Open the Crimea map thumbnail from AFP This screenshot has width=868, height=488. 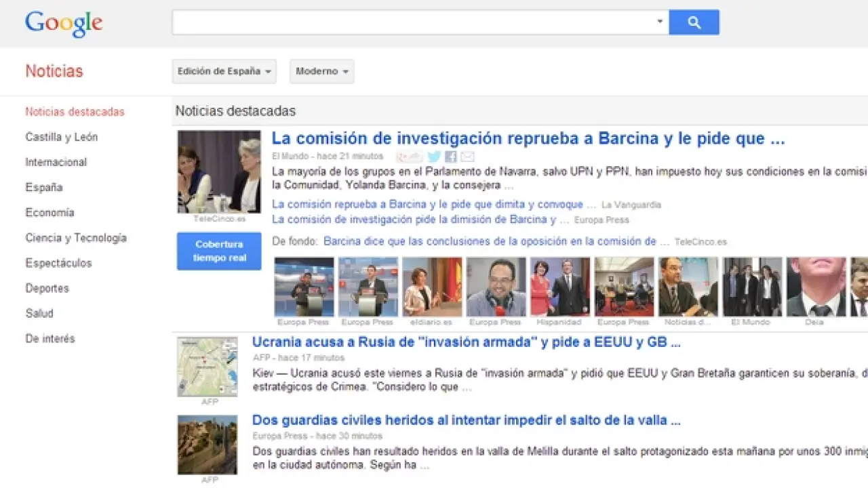[x=208, y=367]
